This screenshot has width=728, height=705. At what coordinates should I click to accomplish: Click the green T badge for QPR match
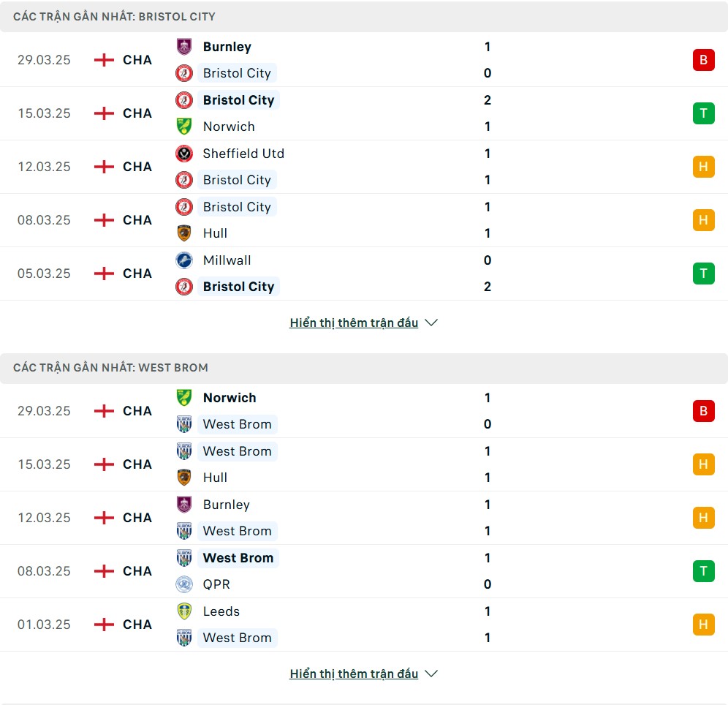point(703,571)
